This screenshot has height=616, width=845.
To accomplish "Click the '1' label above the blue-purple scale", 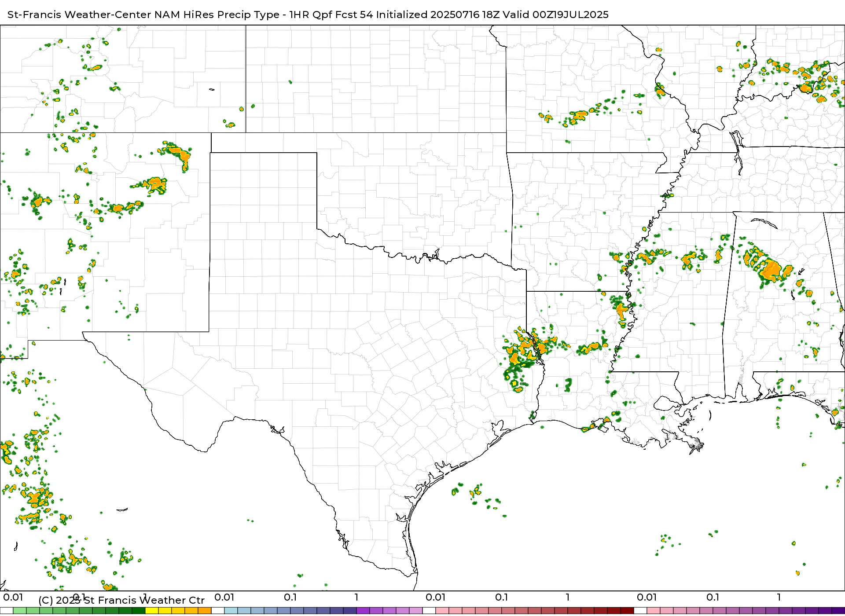I will coord(356,597).
